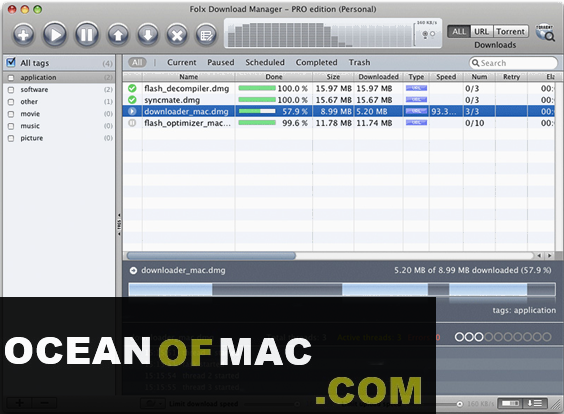Select the All filter pill
The width and height of the screenshot is (564, 414).
137,62
